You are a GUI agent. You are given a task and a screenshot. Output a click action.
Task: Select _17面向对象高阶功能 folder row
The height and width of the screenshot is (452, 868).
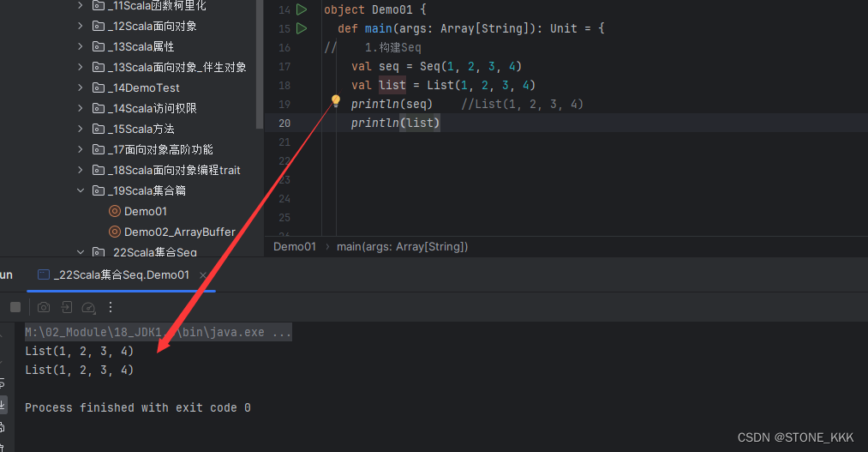(128, 149)
